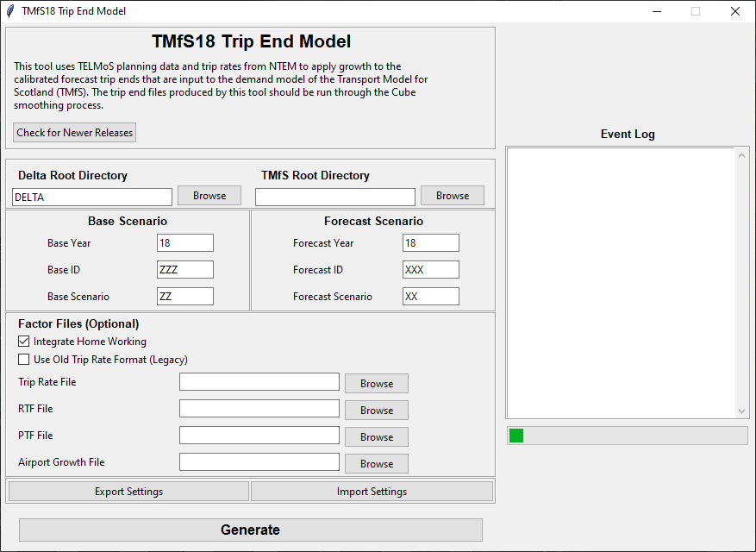Click the Forecast Year input field

(x=430, y=242)
